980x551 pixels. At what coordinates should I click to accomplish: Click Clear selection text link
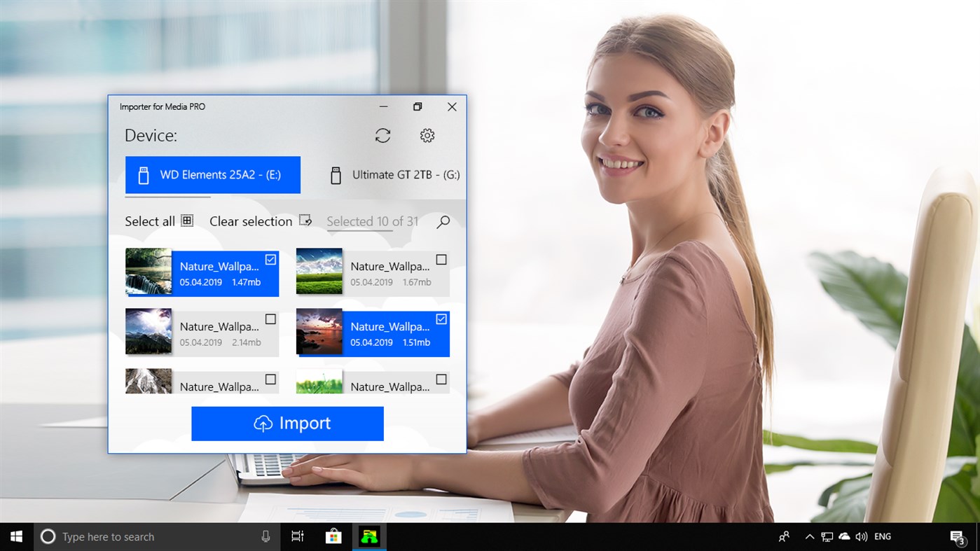click(x=251, y=221)
